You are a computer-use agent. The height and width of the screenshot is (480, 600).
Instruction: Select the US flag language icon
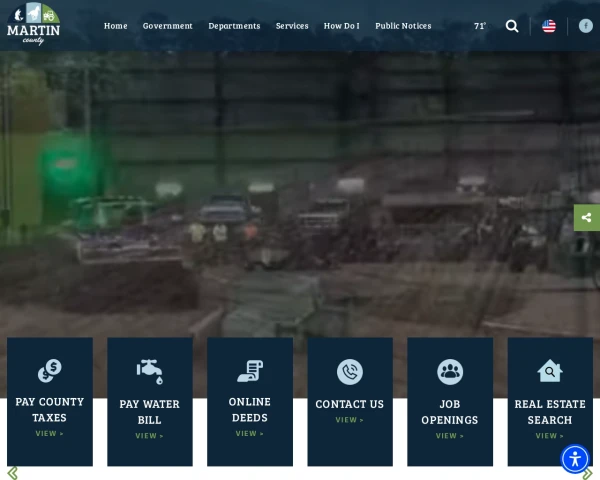click(x=549, y=26)
